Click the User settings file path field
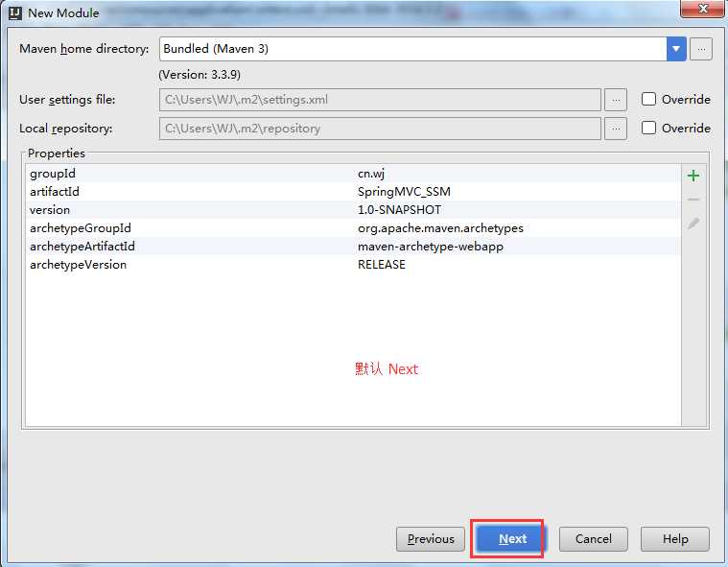728x567 pixels. click(x=380, y=100)
